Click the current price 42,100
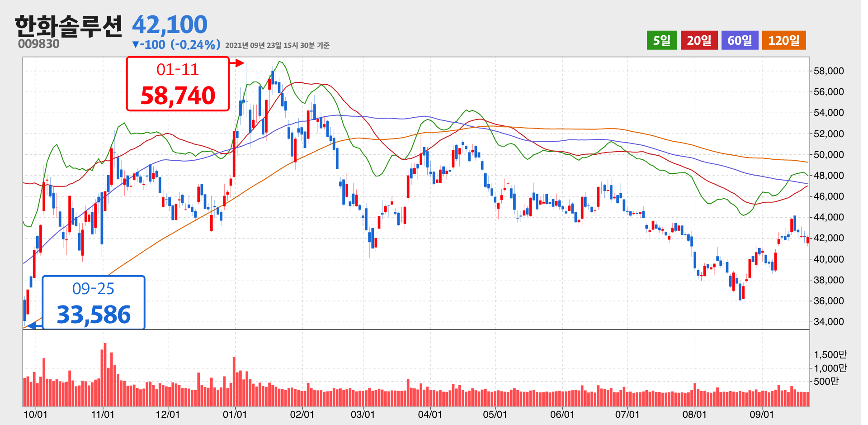868x425 pixels. click(170, 24)
